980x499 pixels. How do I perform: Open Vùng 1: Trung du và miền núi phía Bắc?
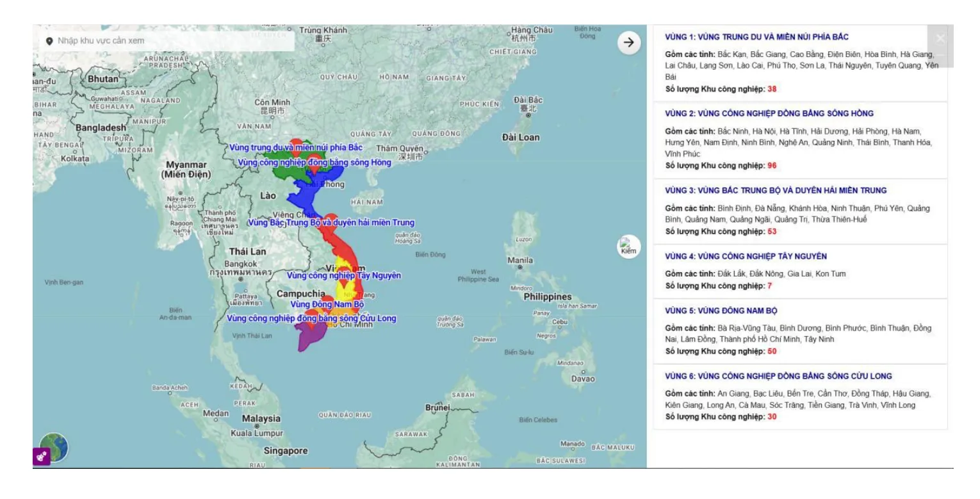pos(757,37)
